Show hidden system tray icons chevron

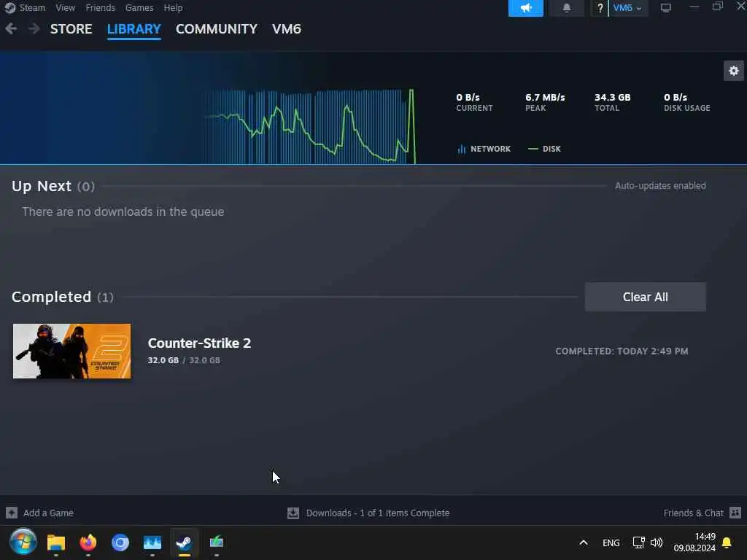(583, 542)
